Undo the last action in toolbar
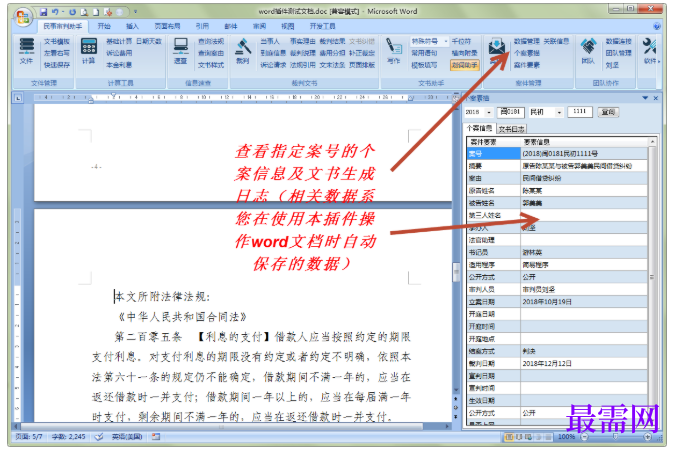678x450 pixels. (55, 12)
